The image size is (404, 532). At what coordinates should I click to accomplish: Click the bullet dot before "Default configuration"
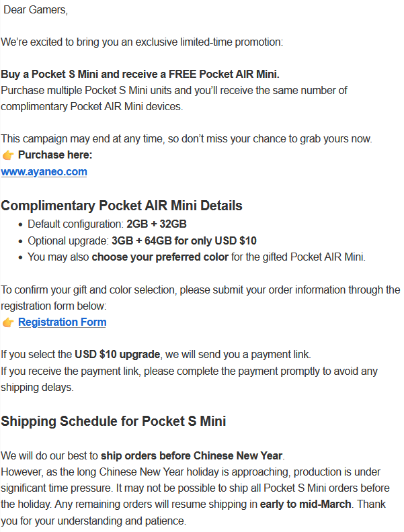pyautogui.click(x=20, y=225)
